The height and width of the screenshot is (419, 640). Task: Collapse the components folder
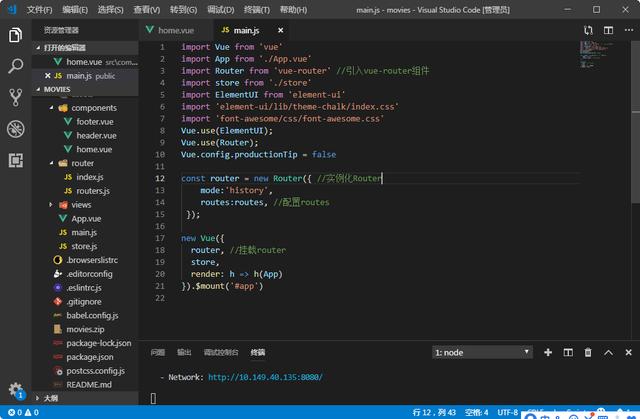click(51, 108)
